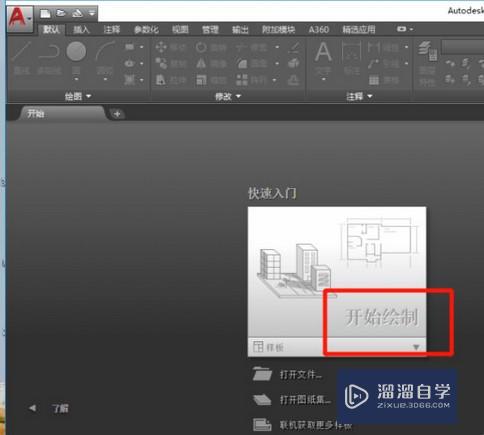Select the Scale tool
Viewport: 484px width, 435px height.
pyautogui.click(x=211, y=80)
